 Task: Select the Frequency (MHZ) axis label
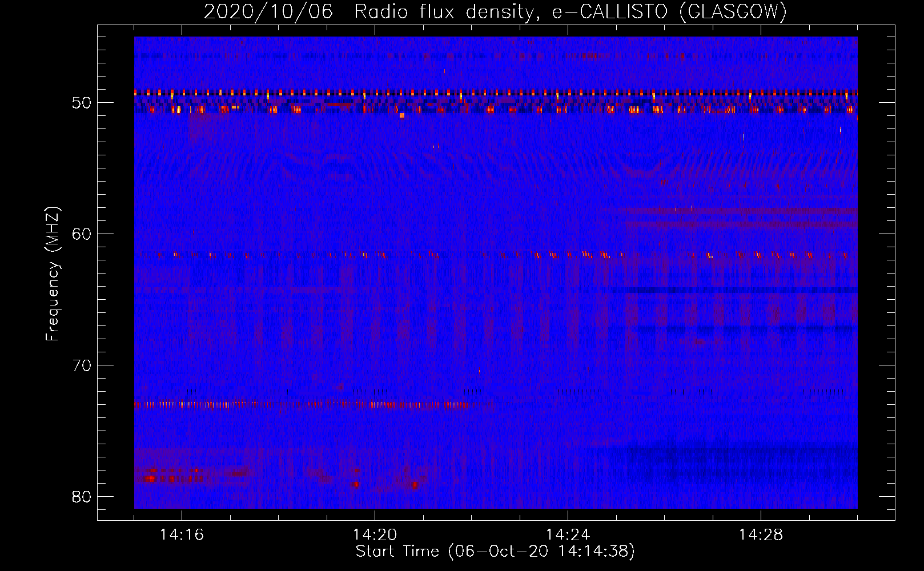pyautogui.click(x=53, y=274)
